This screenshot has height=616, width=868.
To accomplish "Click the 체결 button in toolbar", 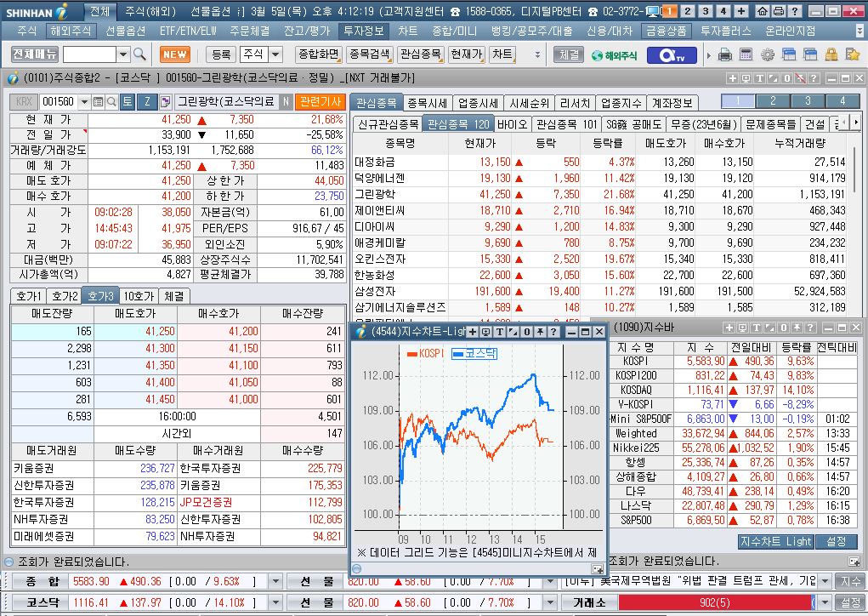I will pos(569,54).
